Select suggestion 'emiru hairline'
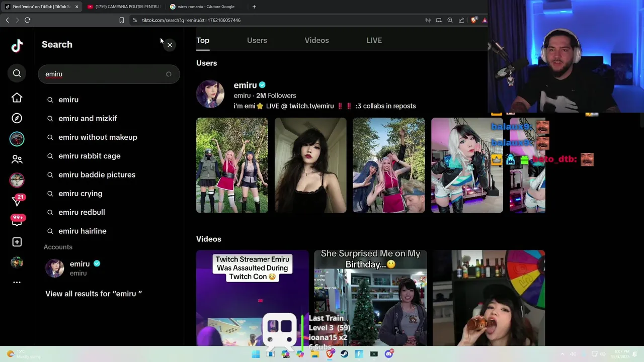Viewport: 644px width, 362px height. click(x=82, y=231)
